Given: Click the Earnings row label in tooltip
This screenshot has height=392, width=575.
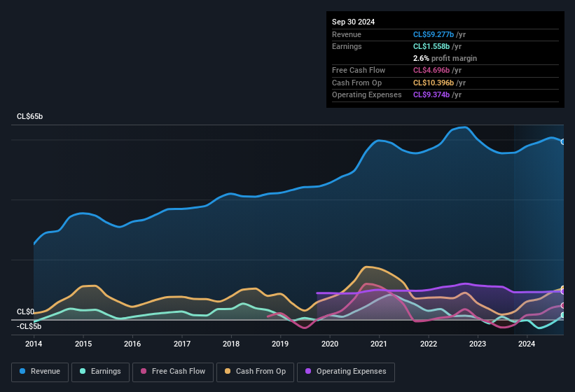Looking at the screenshot, I should [x=347, y=46].
